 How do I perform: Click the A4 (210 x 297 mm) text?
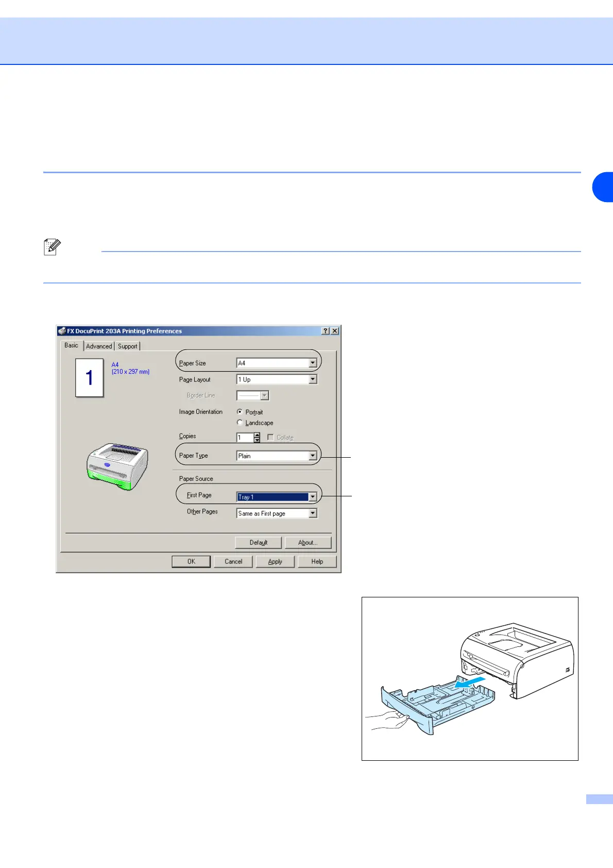130,368
